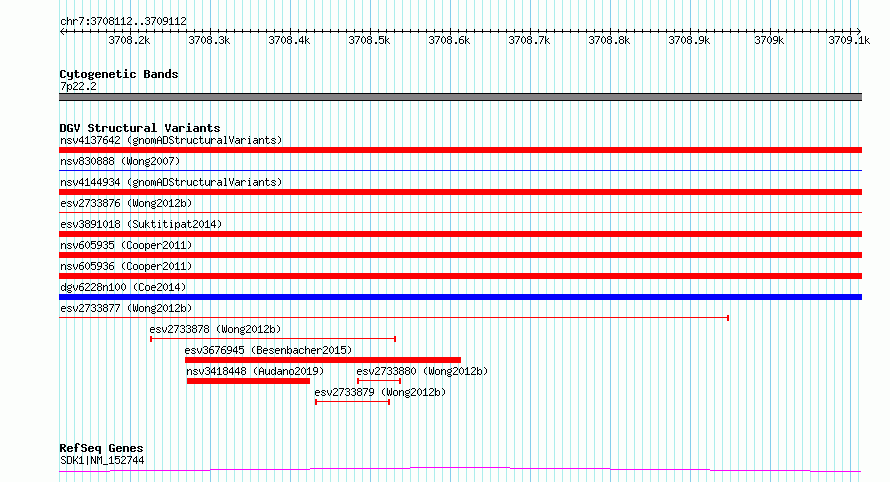The height and width of the screenshot is (482, 890).
Task: Click the 3709.1k ruler tick label
Action: 849,40
